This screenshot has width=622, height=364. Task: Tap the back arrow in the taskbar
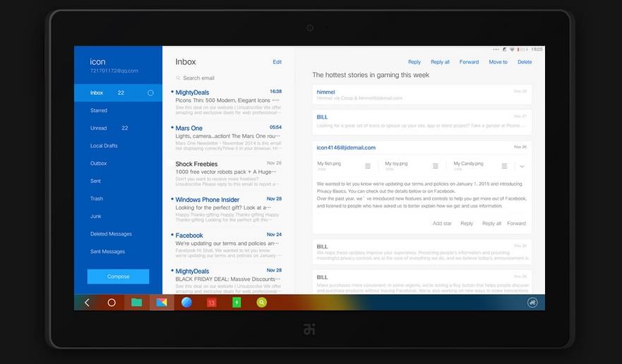pyautogui.click(x=87, y=303)
